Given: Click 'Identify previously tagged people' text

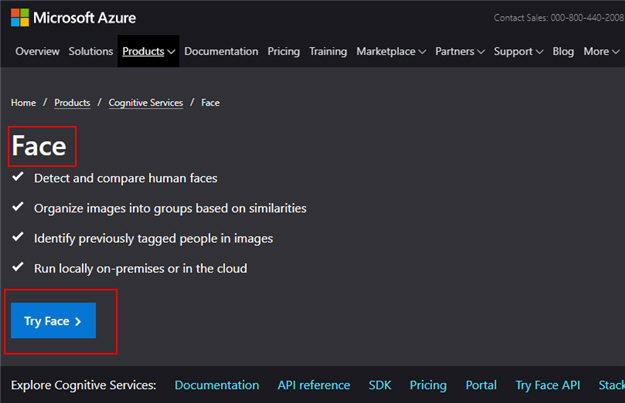Looking at the screenshot, I should 153,238.
